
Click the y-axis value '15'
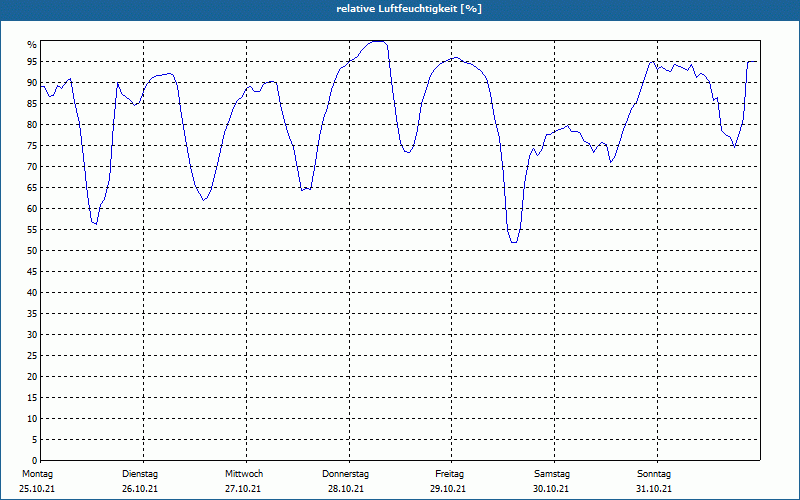(x=32, y=398)
